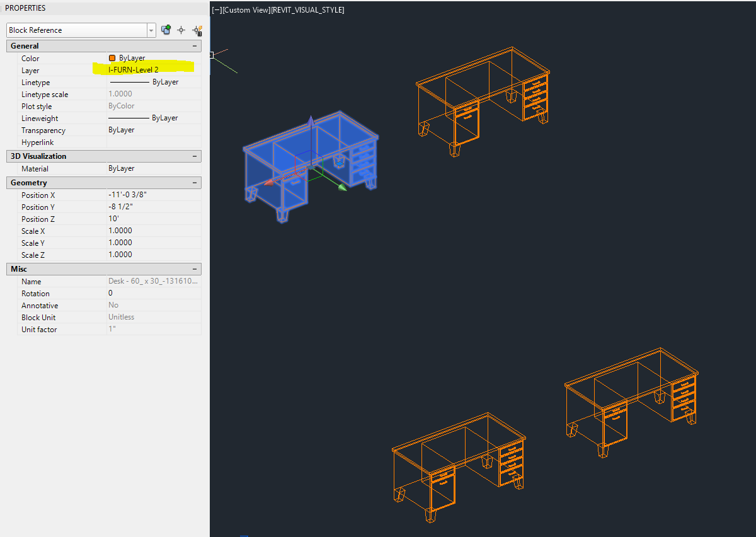Collapse the Misc section
This screenshot has width=756, height=537.
pyautogui.click(x=194, y=268)
